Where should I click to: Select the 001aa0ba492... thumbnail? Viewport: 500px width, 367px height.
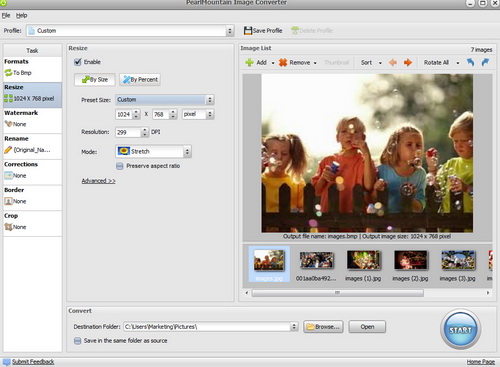pyautogui.click(x=316, y=265)
